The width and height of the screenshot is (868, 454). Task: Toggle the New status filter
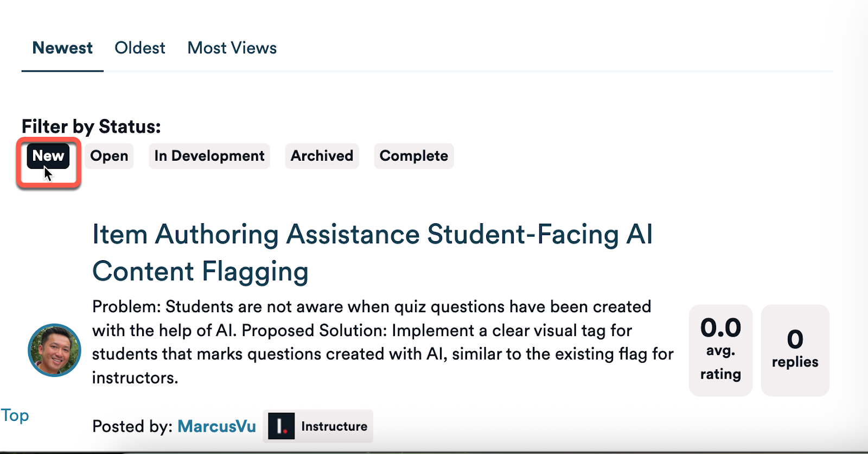pos(48,156)
